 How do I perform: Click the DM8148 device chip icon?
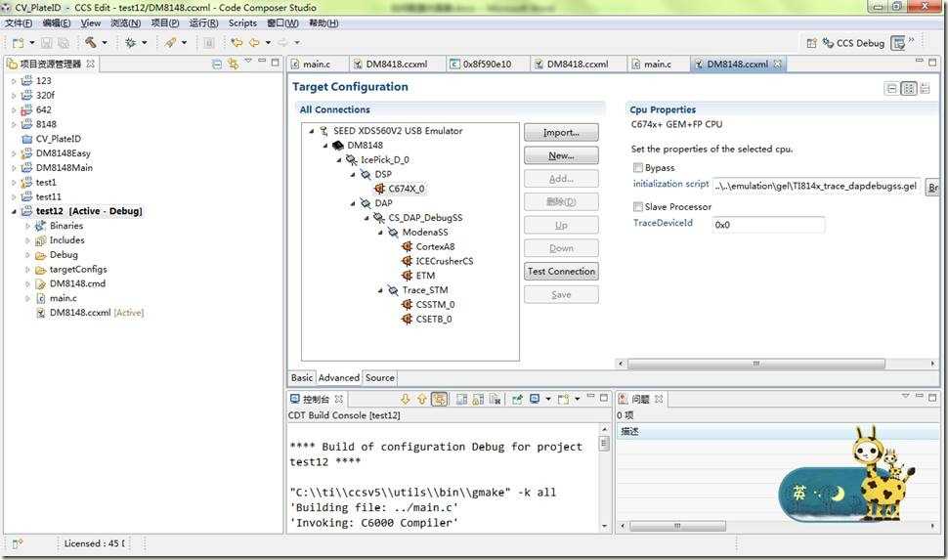[338, 146]
